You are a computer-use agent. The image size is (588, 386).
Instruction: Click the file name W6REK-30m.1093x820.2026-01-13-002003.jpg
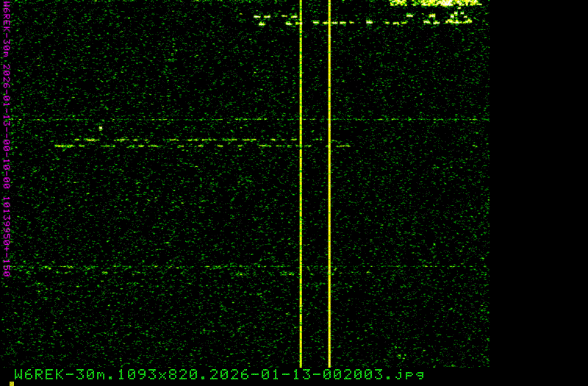tap(219, 374)
